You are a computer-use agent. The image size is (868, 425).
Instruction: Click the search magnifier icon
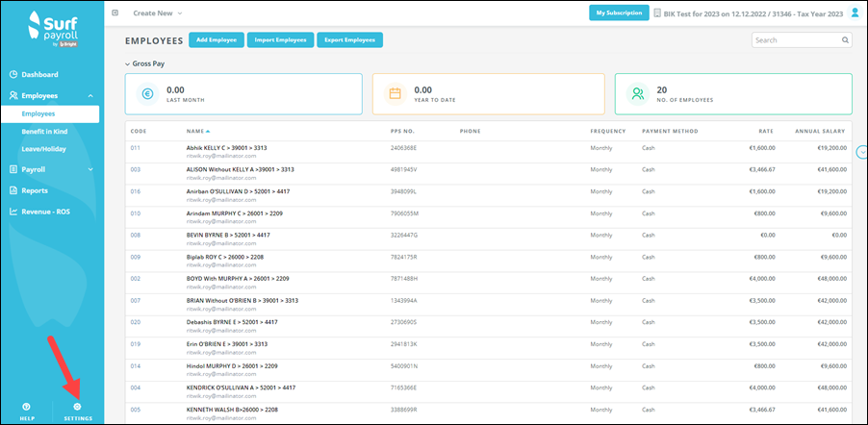tap(845, 40)
